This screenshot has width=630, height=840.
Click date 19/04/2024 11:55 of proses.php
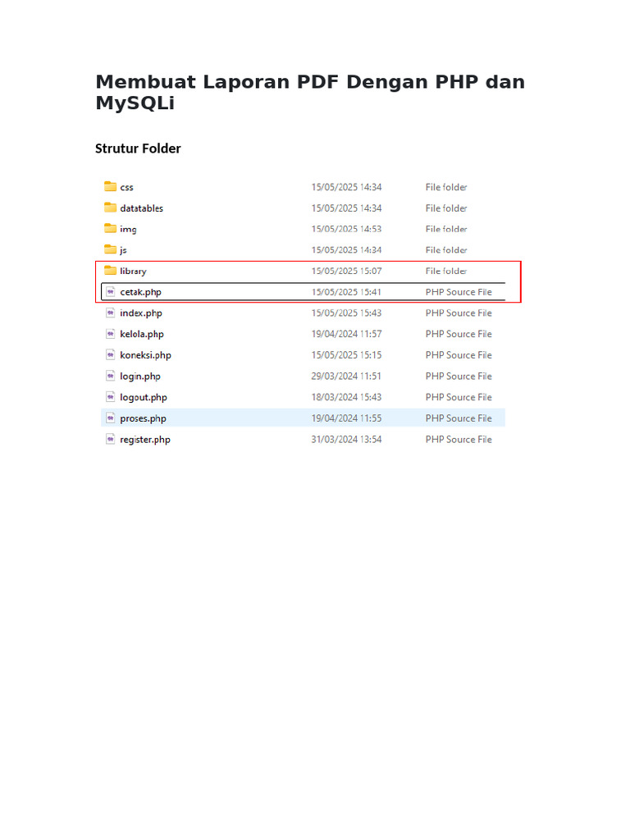[347, 418]
